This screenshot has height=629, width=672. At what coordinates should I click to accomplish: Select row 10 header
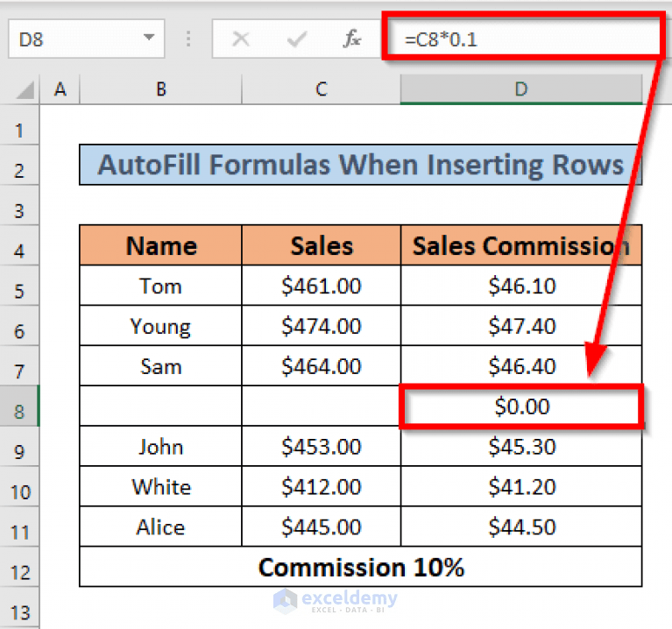tap(19, 486)
